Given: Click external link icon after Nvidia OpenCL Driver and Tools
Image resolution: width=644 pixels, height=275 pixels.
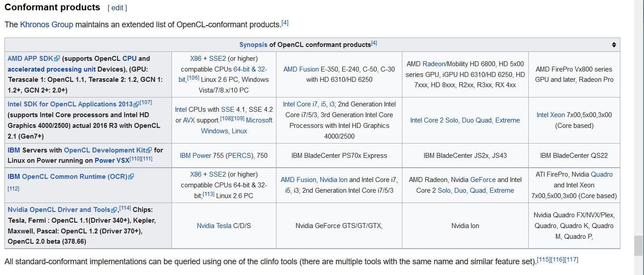Looking at the screenshot, I should pos(114,210).
